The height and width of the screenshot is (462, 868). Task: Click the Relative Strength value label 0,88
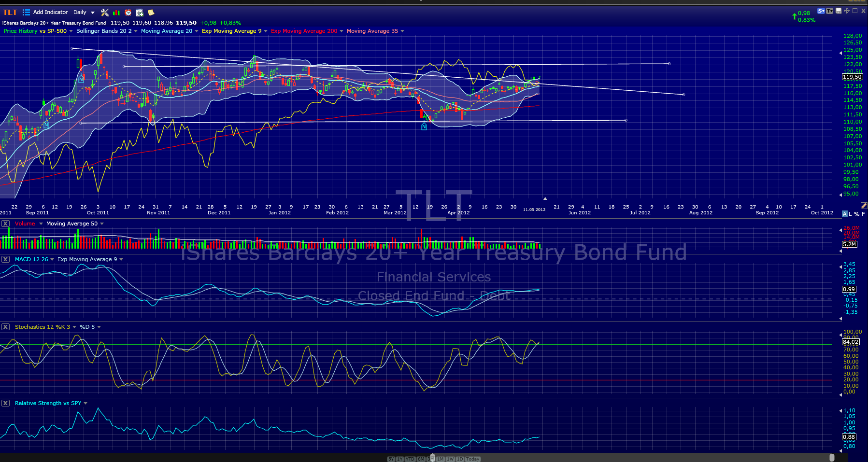[849, 437]
